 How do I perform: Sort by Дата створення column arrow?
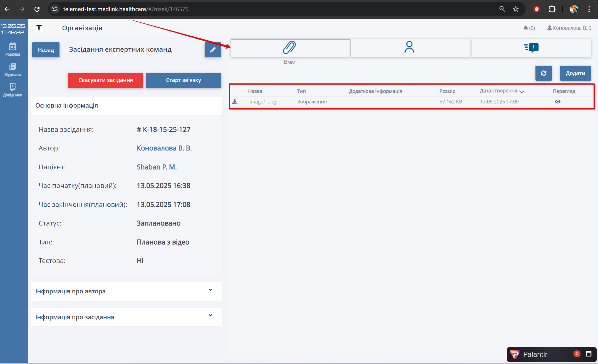[522, 91]
